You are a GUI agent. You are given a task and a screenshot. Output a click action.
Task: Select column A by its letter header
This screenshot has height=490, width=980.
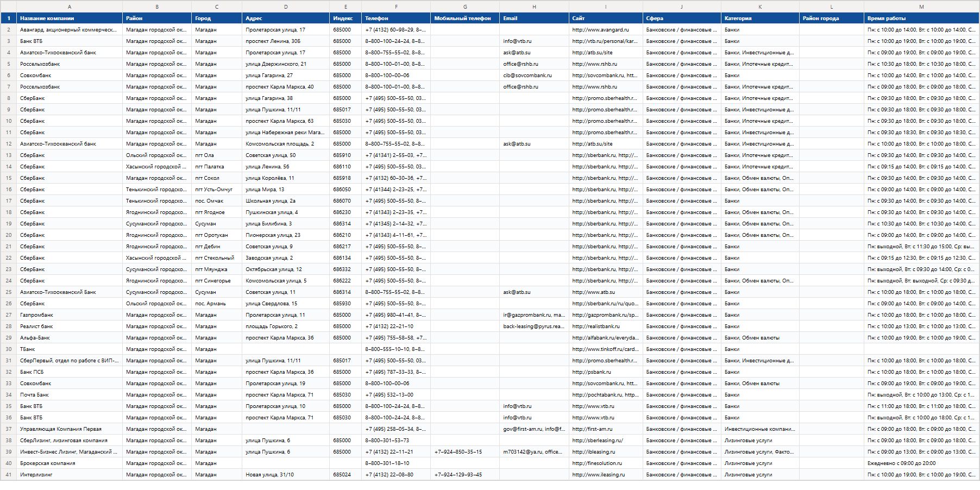pyautogui.click(x=70, y=7)
